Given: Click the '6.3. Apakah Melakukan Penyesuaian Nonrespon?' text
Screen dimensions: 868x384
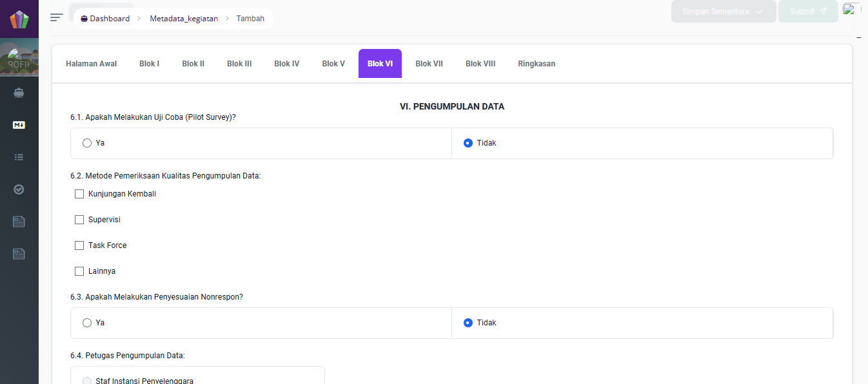Looking at the screenshot, I should tap(157, 297).
